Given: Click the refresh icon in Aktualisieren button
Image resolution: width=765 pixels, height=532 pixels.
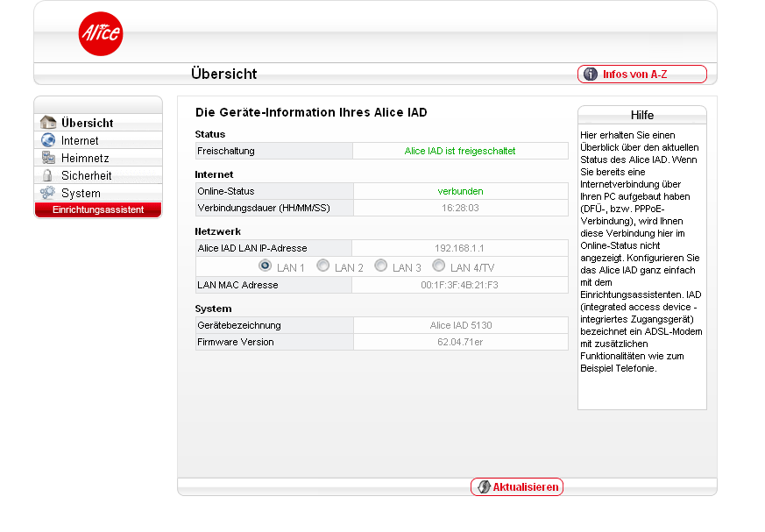Looking at the screenshot, I should point(484,486).
